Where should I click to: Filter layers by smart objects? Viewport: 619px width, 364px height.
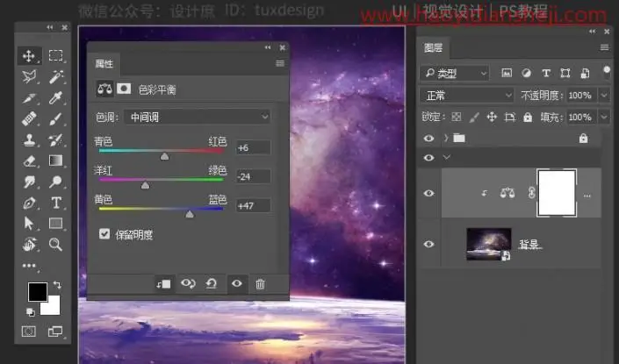coord(585,73)
